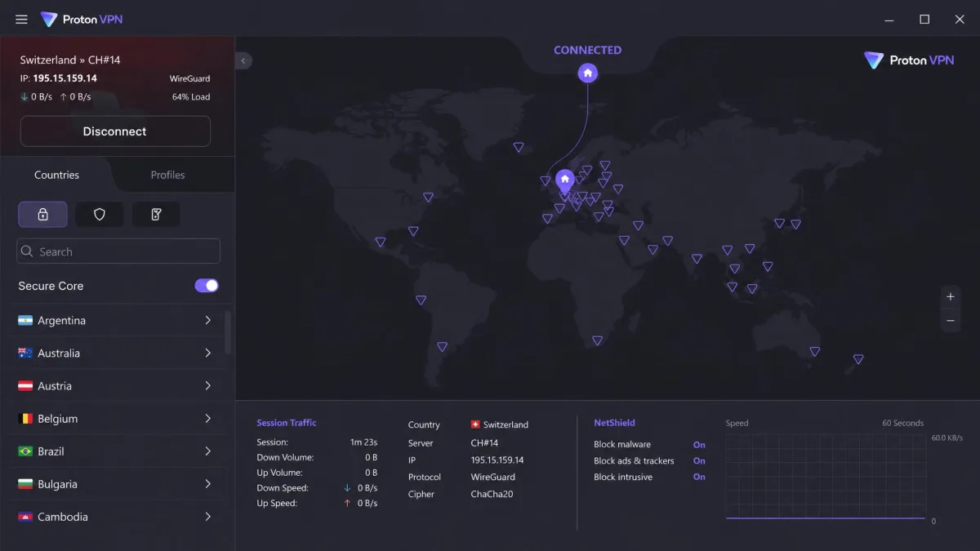Expand the Brazil server list

click(208, 451)
